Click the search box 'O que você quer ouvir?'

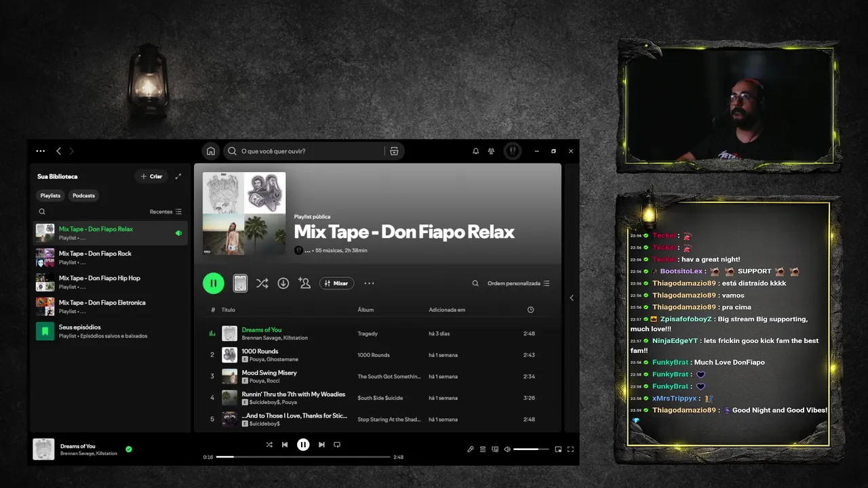pos(315,151)
